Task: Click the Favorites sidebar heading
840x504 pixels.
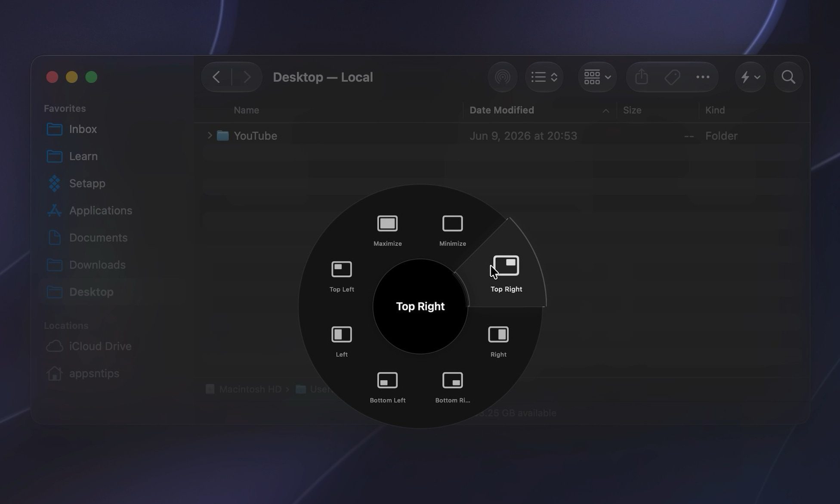Action: [65, 108]
